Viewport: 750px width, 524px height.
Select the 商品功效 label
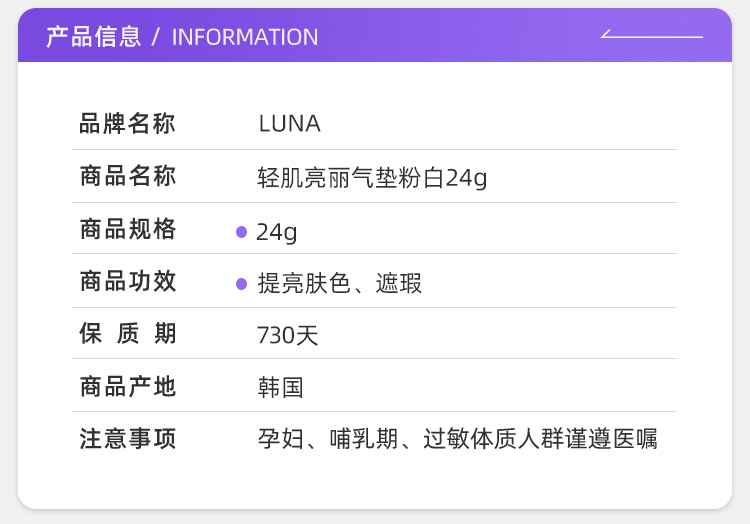[x=127, y=281]
